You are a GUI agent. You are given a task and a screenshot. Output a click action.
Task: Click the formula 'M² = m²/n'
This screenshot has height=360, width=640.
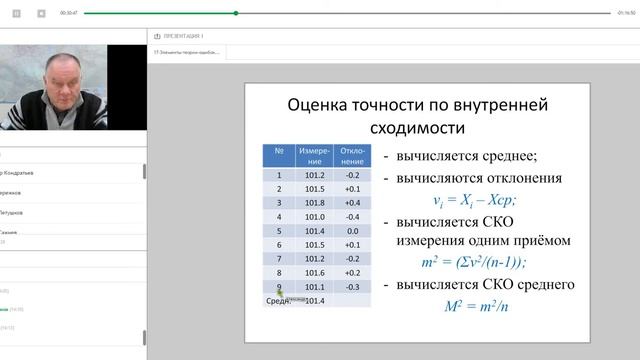[476, 306]
